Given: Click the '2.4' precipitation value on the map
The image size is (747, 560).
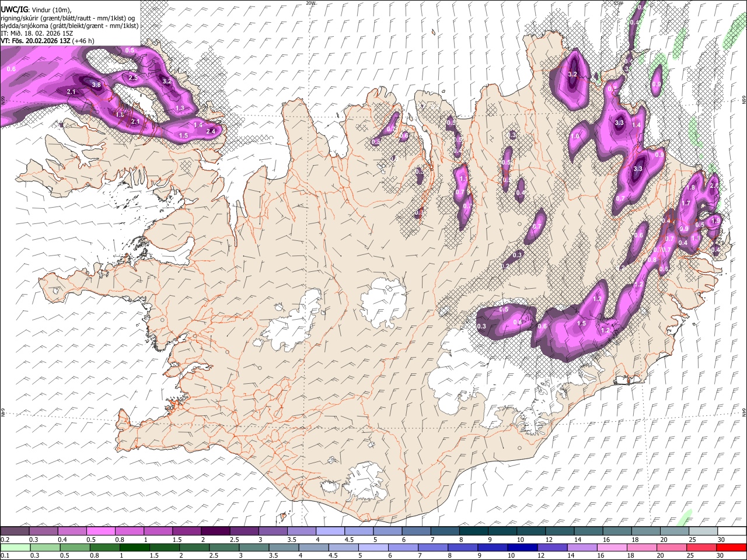Looking at the screenshot, I should 211,131.
